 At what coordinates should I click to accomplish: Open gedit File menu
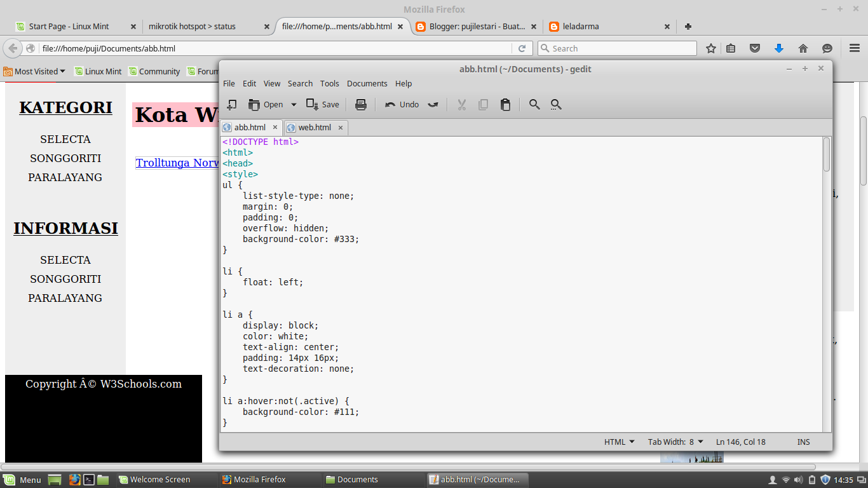click(229, 83)
